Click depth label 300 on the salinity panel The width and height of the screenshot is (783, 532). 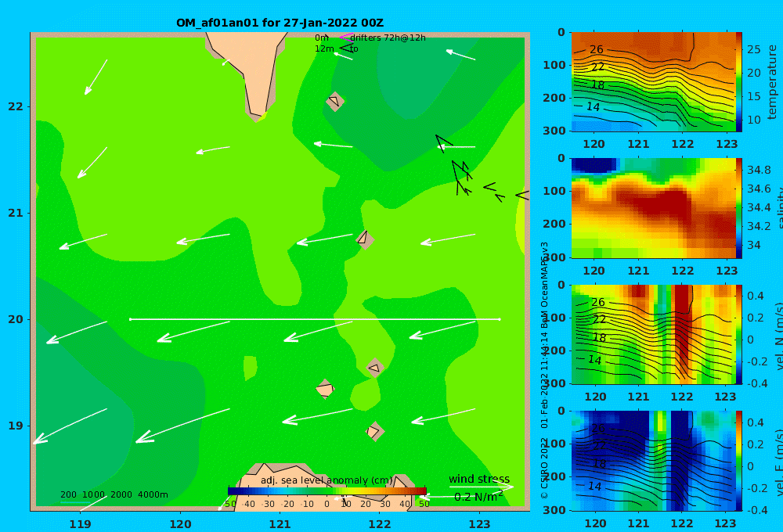[x=555, y=257]
